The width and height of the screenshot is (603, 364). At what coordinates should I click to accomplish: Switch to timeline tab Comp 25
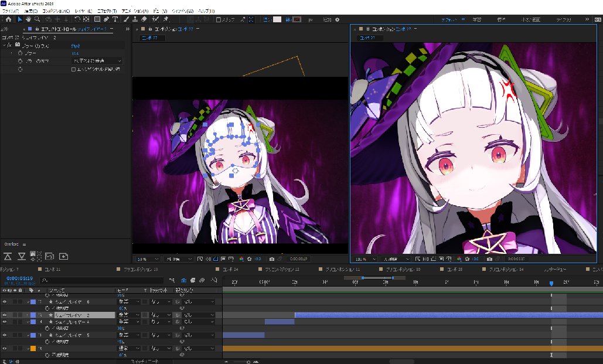coord(455,270)
